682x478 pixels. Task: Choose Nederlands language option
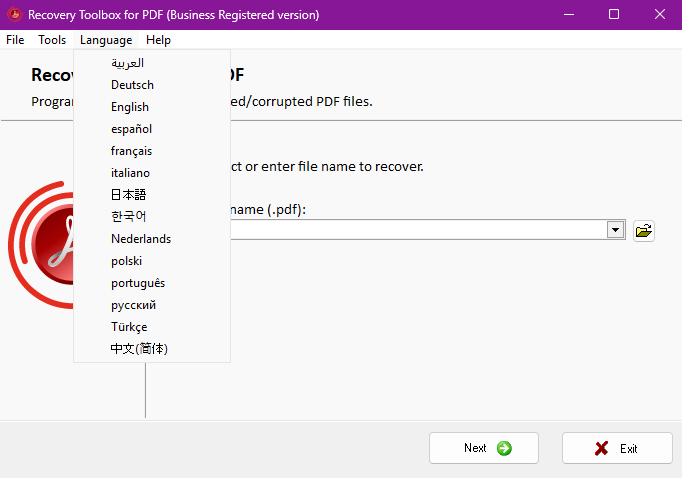tap(141, 239)
